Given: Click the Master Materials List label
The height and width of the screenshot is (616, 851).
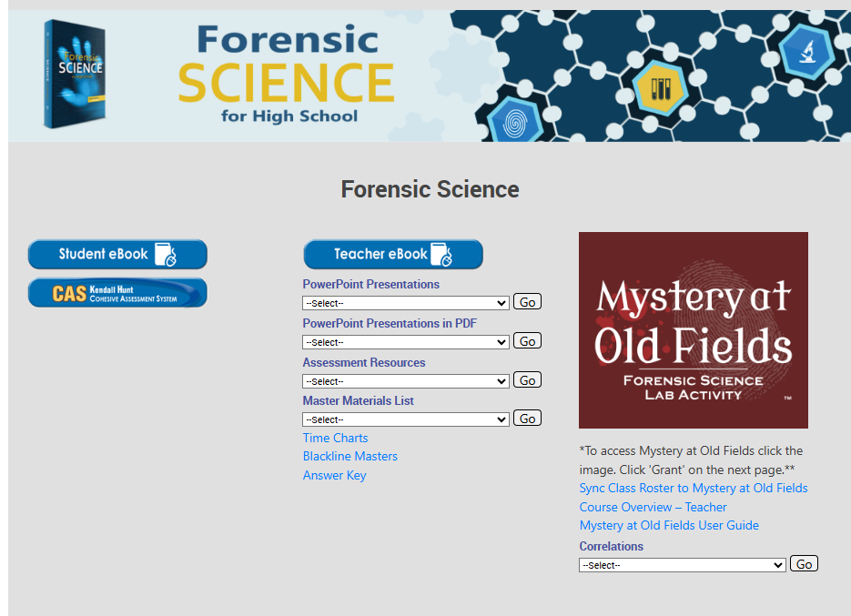Looking at the screenshot, I should (359, 401).
